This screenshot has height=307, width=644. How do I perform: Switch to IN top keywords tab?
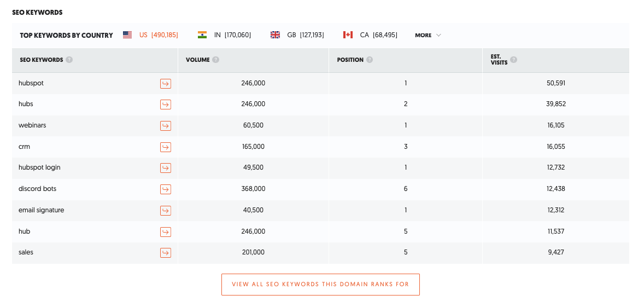(225, 35)
